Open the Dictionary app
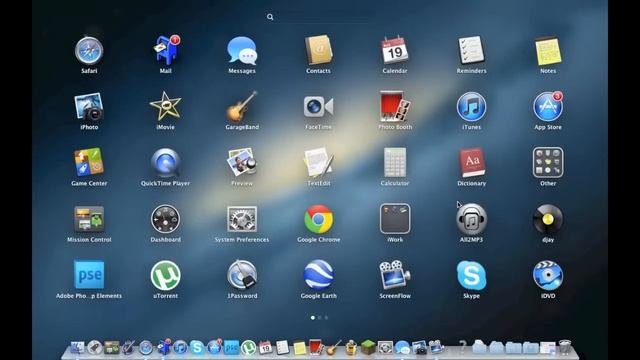 click(471, 162)
